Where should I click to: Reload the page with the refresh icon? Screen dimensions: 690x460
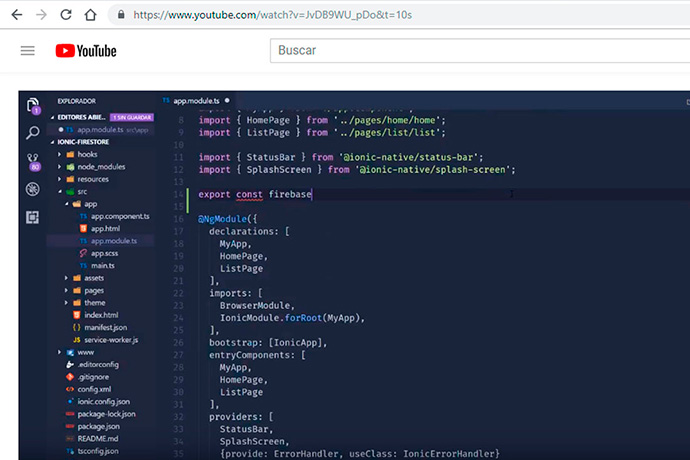click(x=65, y=15)
